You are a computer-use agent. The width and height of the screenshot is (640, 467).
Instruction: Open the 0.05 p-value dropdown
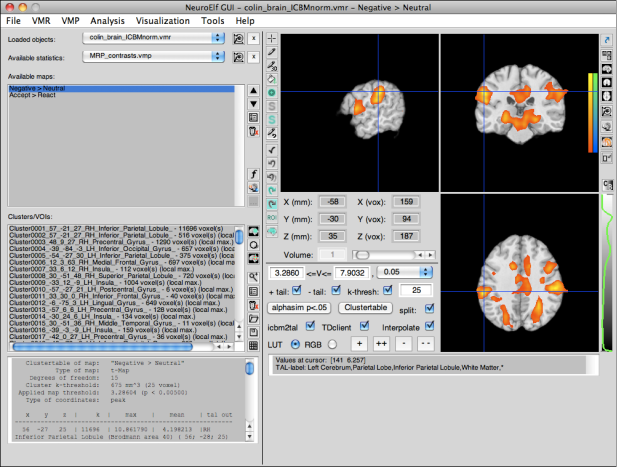coord(404,272)
